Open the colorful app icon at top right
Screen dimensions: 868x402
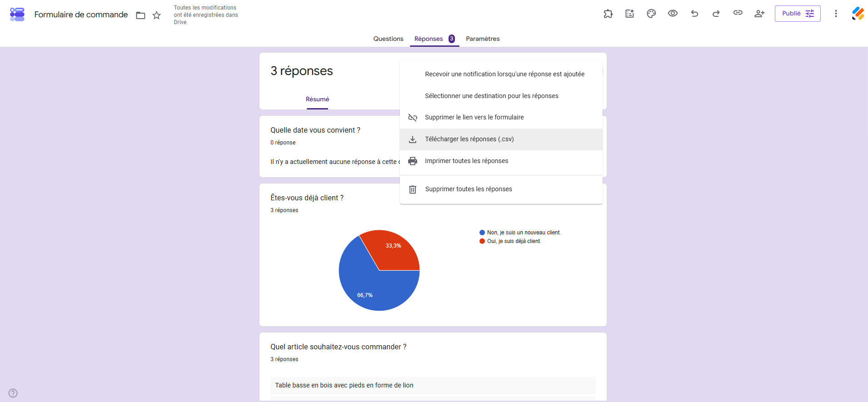tap(858, 14)
